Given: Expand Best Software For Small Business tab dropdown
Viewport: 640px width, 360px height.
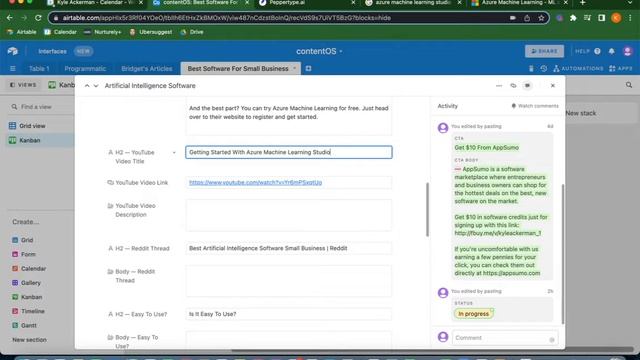Looking at the screenshot, I should tap(294, 68).
